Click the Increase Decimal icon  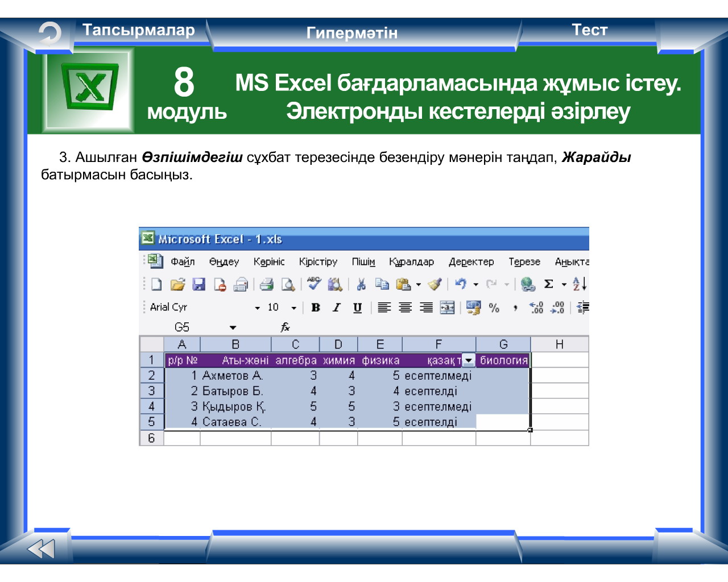pyautogui.click(x=536, y=307)
